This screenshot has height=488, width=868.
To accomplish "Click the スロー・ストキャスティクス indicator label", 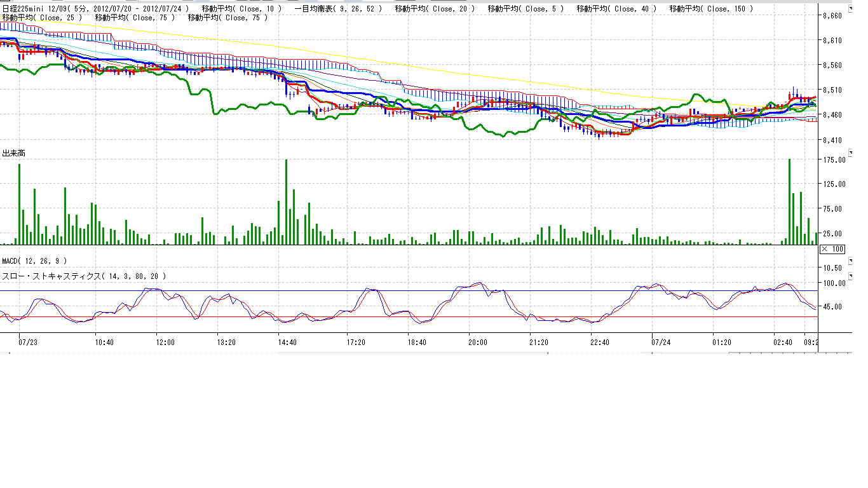I will coord(84,276).
